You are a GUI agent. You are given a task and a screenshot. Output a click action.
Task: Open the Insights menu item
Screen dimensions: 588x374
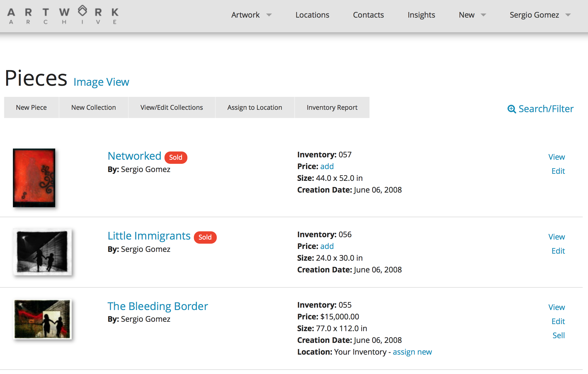click(421, 15)
